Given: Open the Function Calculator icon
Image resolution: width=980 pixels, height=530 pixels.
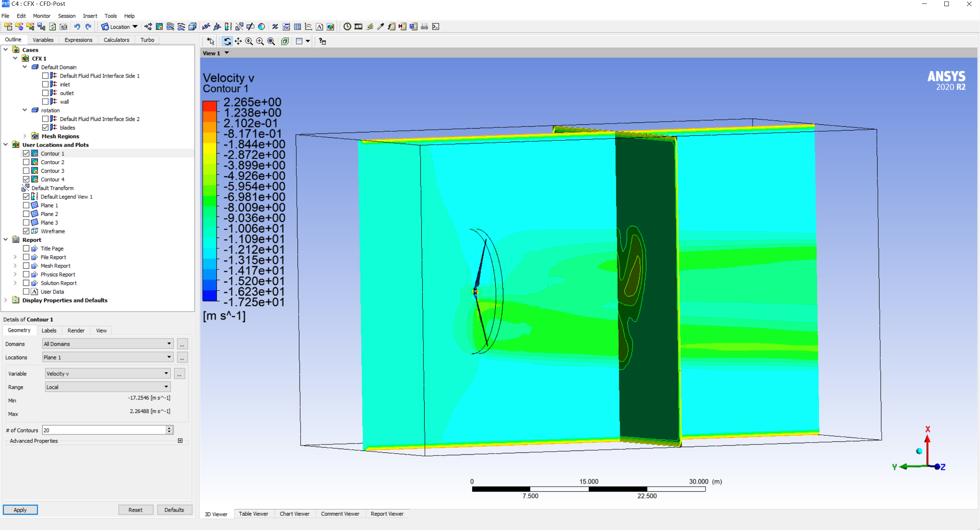Looking at the screenshot, I should 392,26.
